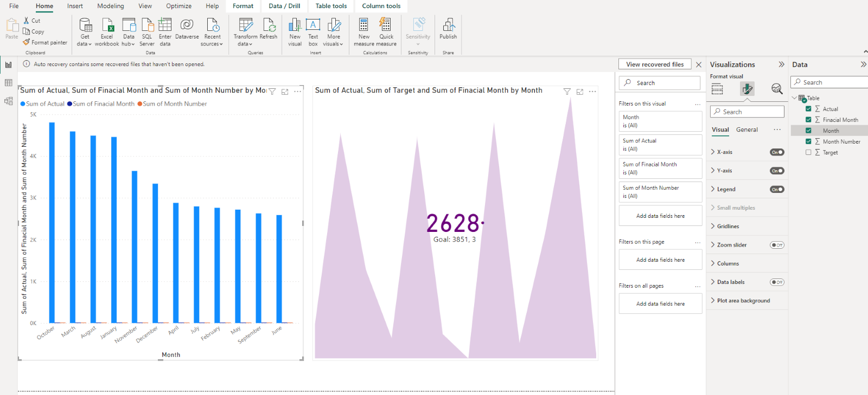Open the Modeling ribbon tab
The image size is (868, 395).
click(x=111, y=6)
